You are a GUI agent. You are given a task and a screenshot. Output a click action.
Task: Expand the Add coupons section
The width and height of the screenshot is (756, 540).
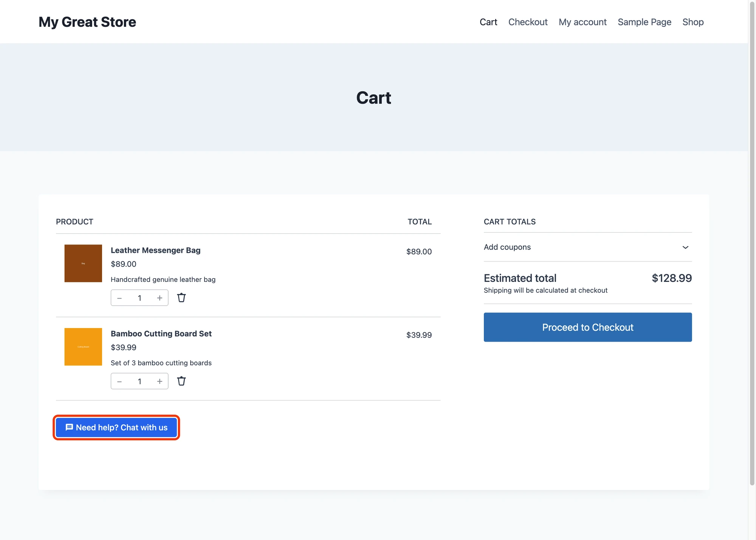588,247
